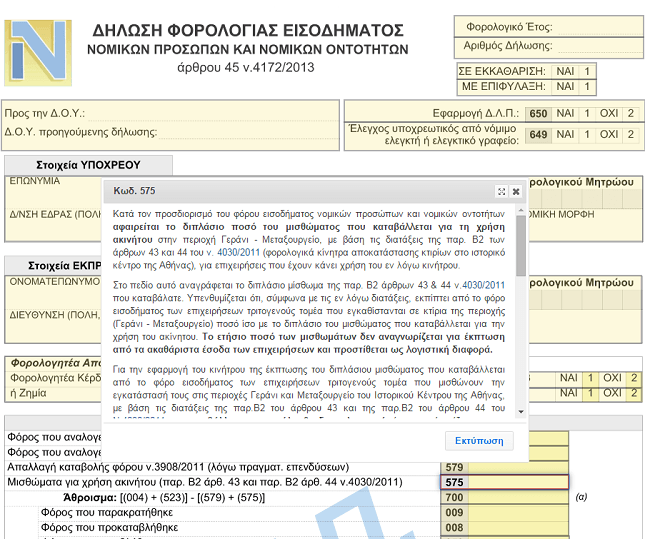Click the code 579 input field
Screen dimensions: 645x539
[x=517, y=467]
